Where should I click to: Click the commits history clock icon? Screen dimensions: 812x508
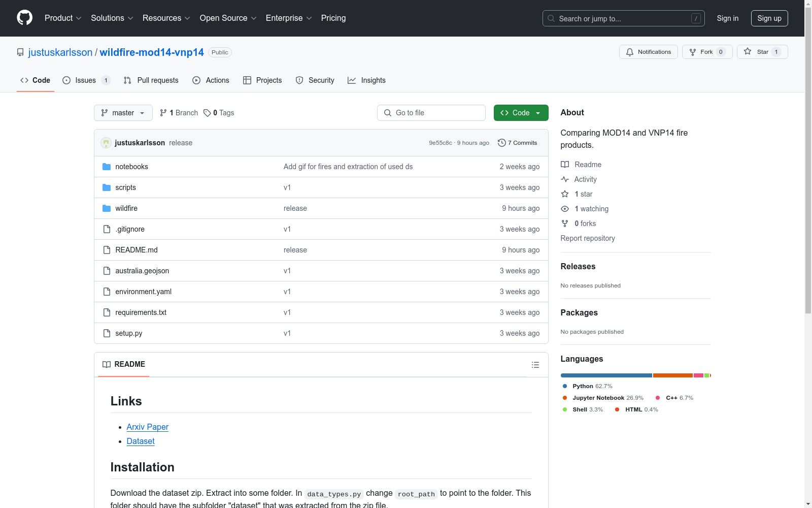[502, 143]
